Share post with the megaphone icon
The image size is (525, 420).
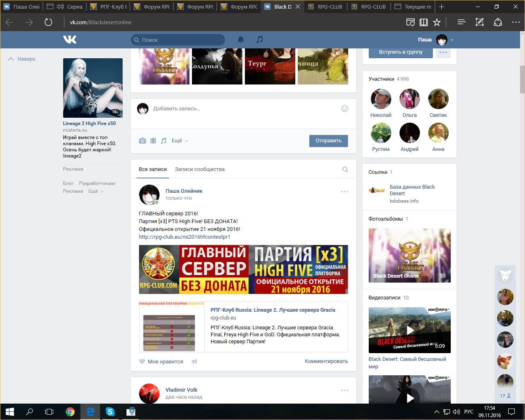194,361
